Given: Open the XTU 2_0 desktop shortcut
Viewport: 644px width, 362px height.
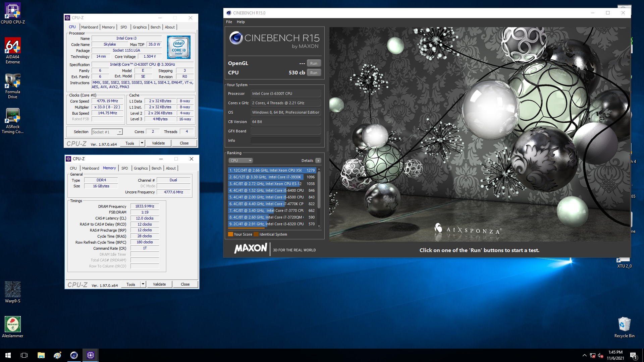Looking at the screenshot, I should [x=624, y=263].
